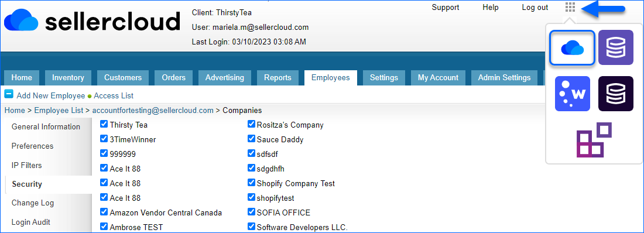Select the blue Sellercloud cloud app icon
The image size is (644, 233).
(572, 47)
